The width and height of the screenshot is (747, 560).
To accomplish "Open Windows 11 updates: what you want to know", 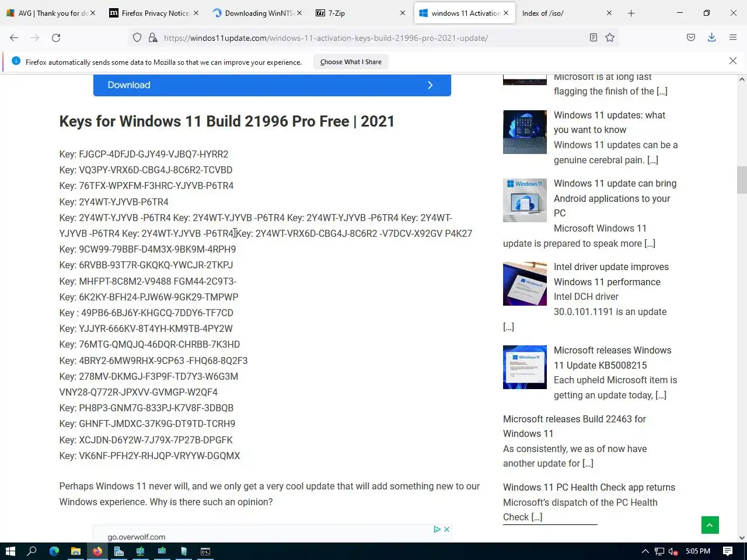I will pos(609,123).
